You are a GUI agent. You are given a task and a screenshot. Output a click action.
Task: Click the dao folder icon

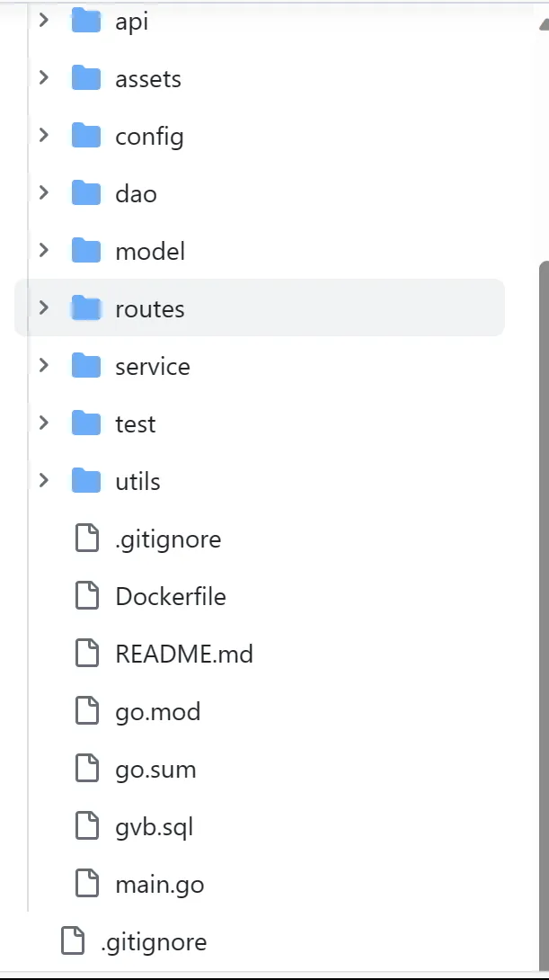86,194
